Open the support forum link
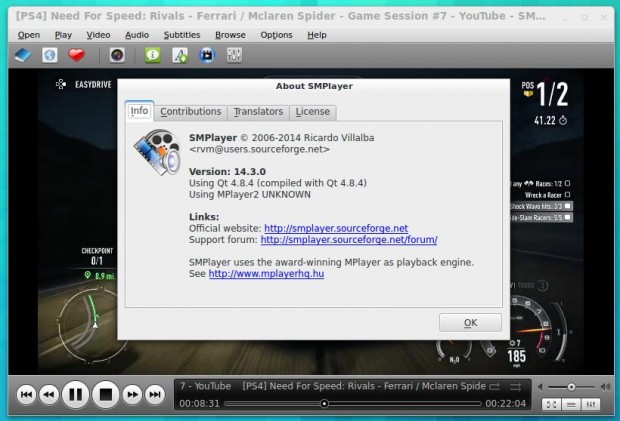Screen dimensions: 620x421 (x=349, y=240)
